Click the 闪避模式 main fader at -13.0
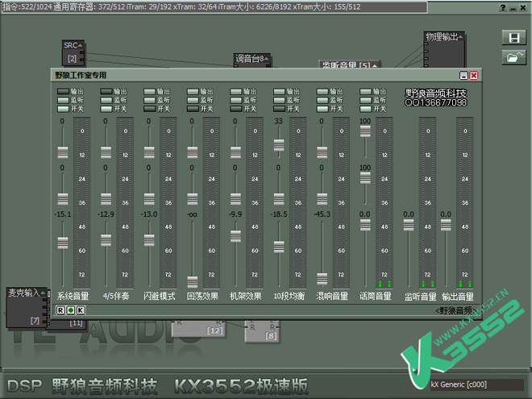The height and width of the screenshot is (399, 532). click(x=149, y=240)
